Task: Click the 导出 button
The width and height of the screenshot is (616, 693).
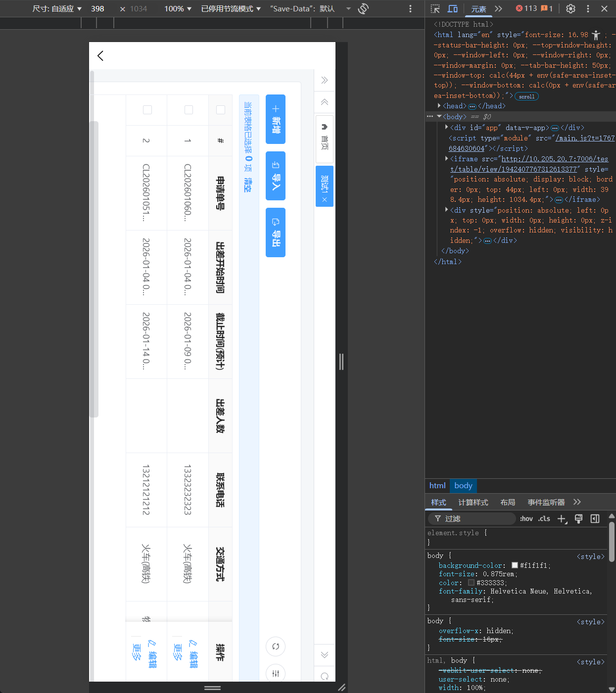Action: coord(276,232)
